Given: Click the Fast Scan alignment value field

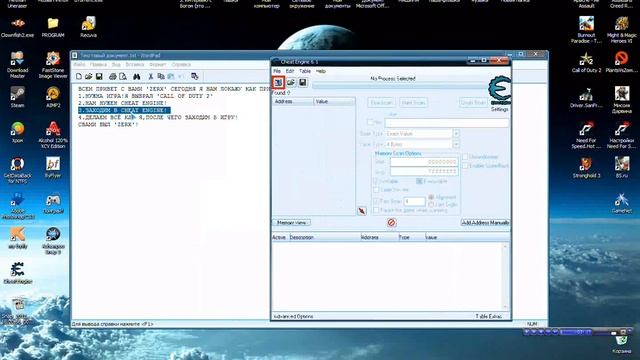Looking at the screenshot, I should click(x=414, y=201).
